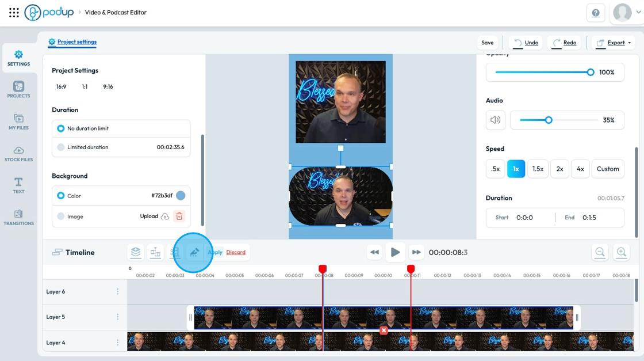The height and width of the screenshot is (361, 644).
Task: Set speed to .5x
Action: (495, 169)
